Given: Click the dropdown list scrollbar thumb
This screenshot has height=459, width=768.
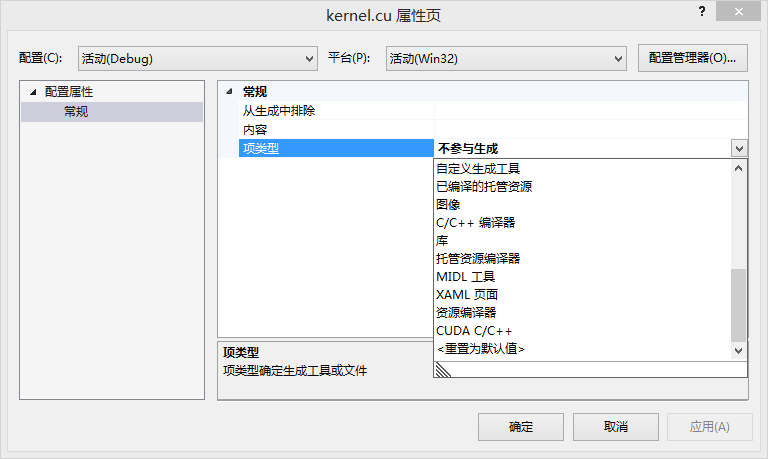Looking at the screenshot, I should coord(739,305).
